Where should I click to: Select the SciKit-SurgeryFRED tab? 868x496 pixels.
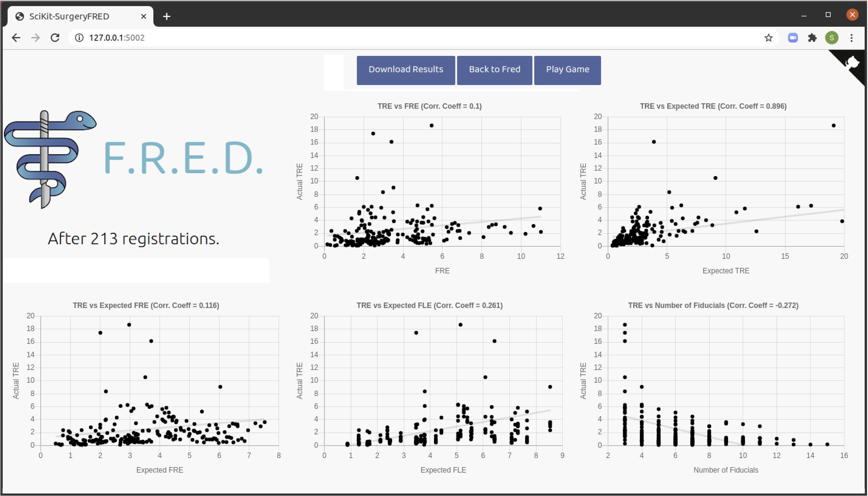[x=81, y=16]
